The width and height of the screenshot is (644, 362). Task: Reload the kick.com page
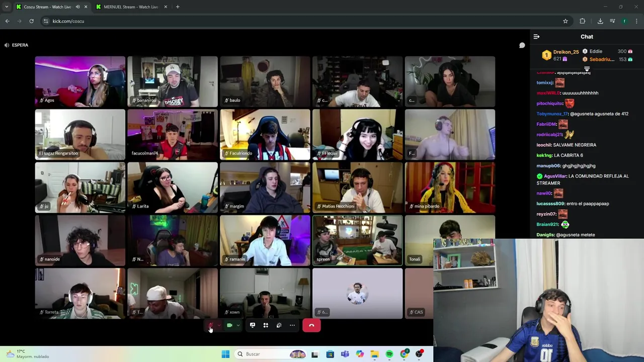[31, 21]
